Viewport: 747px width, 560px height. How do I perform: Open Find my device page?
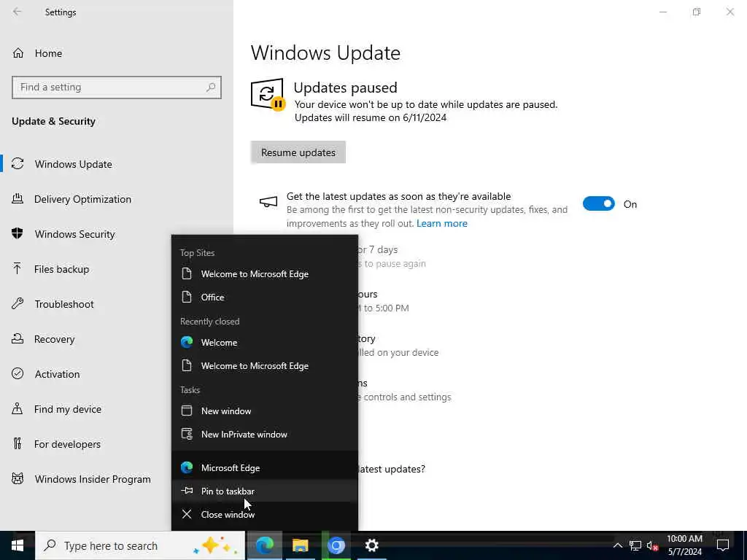[x=68, y=409]
